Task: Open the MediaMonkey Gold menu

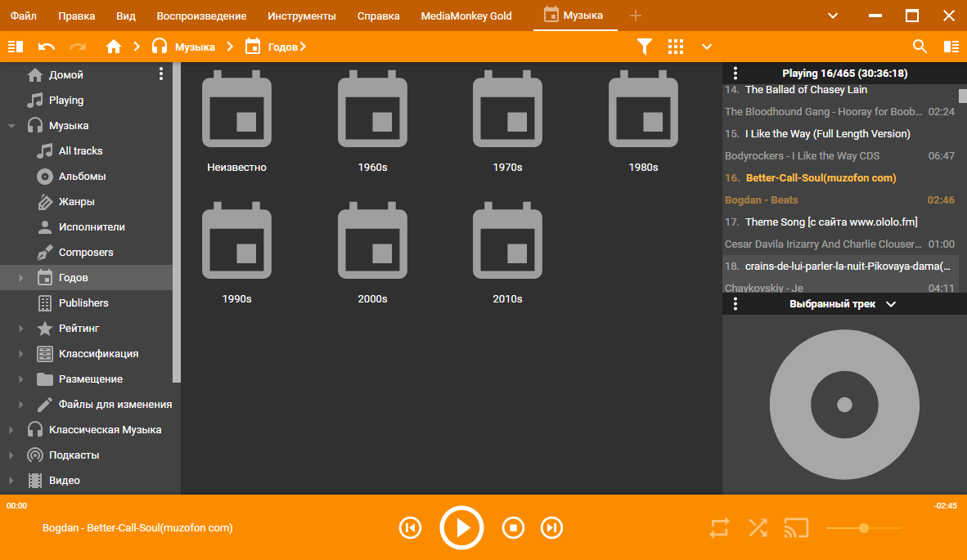Action: click(466, 16)
